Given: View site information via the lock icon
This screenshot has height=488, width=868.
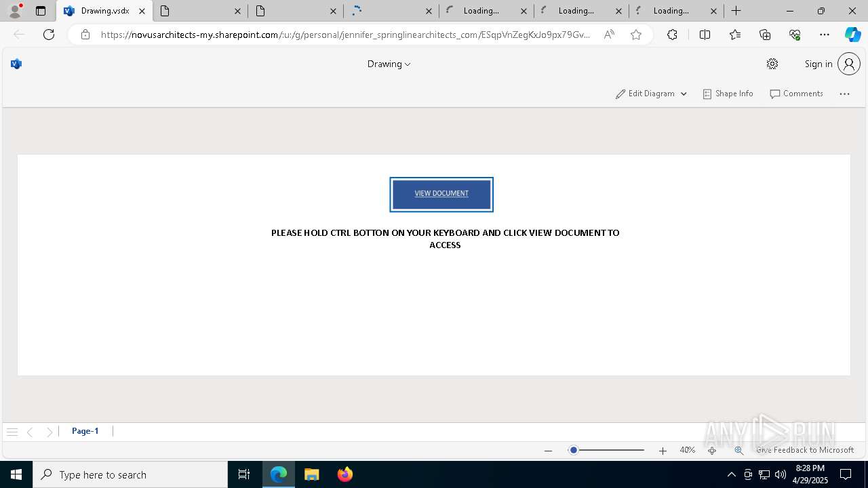Looking at the screenshot, I should (x=85, y=35).
